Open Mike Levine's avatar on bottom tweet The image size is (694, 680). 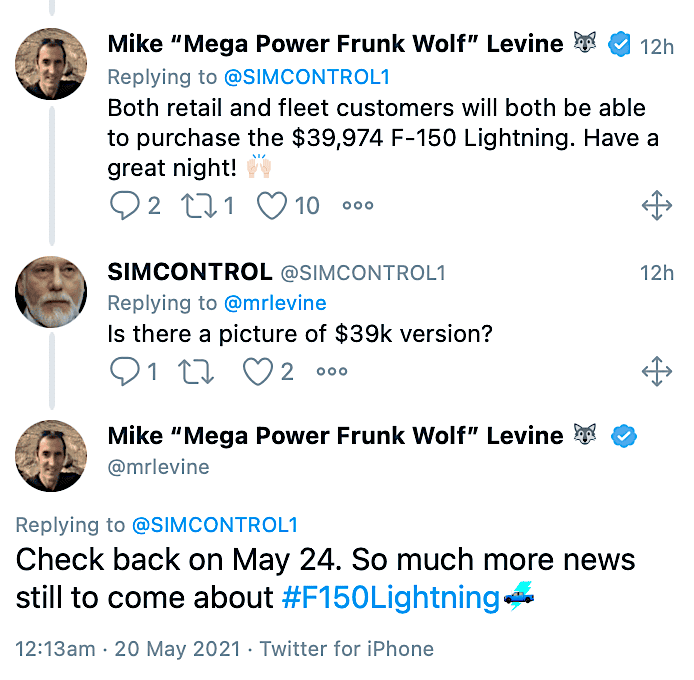[51, 456]
